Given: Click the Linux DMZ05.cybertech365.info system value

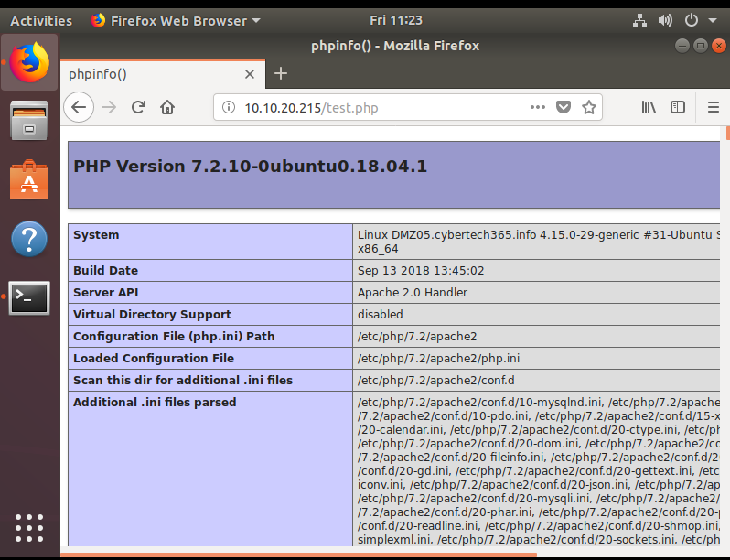Looking at the screenshot, I should click(x=538, y=242).
